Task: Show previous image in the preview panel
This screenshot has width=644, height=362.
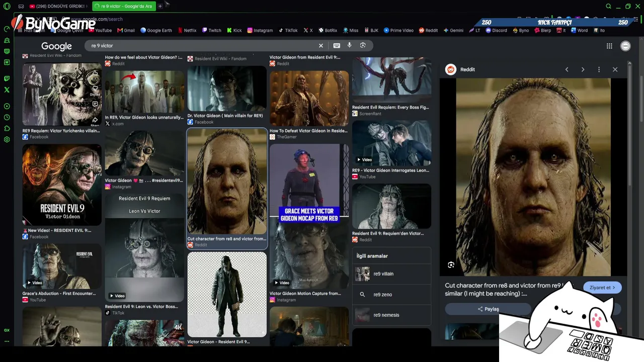Action: pos(567,69)
